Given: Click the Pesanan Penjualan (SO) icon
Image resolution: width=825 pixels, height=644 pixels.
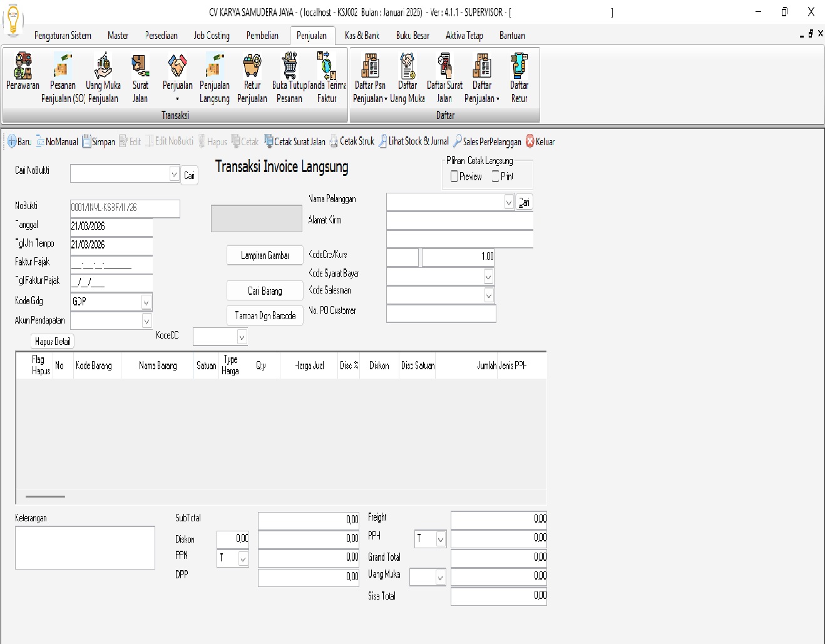Looking at the screenshot, I should 63,66.
